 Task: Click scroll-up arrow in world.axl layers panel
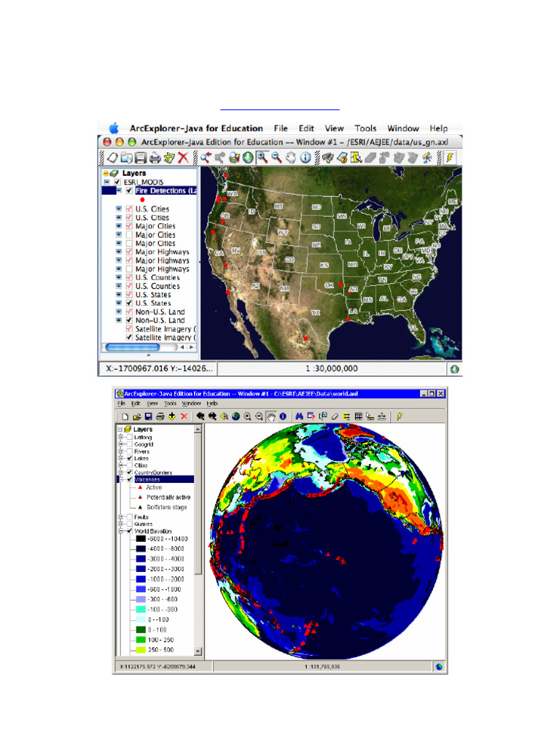198,429
